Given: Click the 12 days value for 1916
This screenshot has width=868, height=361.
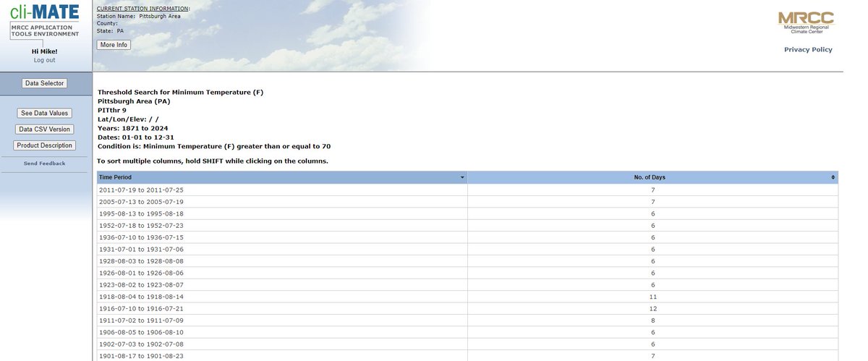Looking at the screenshot, I should pyautogui.click(x=653, y=308).
